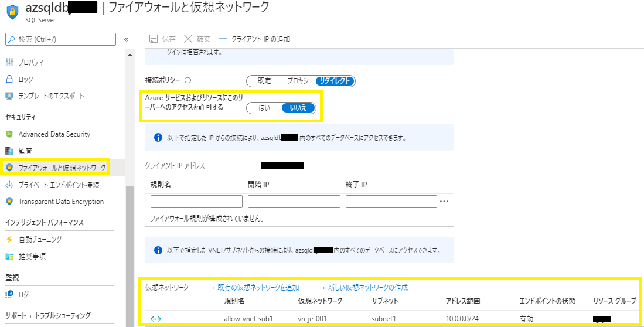Click 推奨事項 recommendations icon
The width and height of the screenshot is (644, 327).
pos(9,256)
